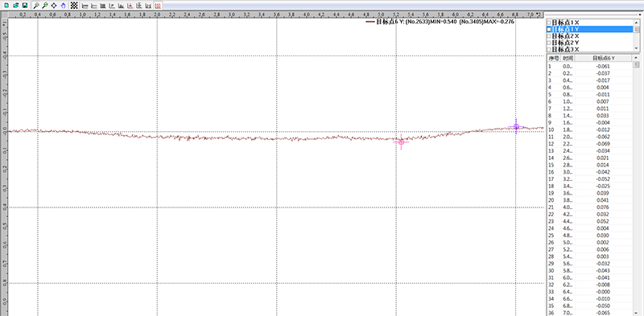Image resolution: width=644 pixels, height=316 pixels.
Task: Click the histogram peaks chart icon
Action: tap(122, 6)
